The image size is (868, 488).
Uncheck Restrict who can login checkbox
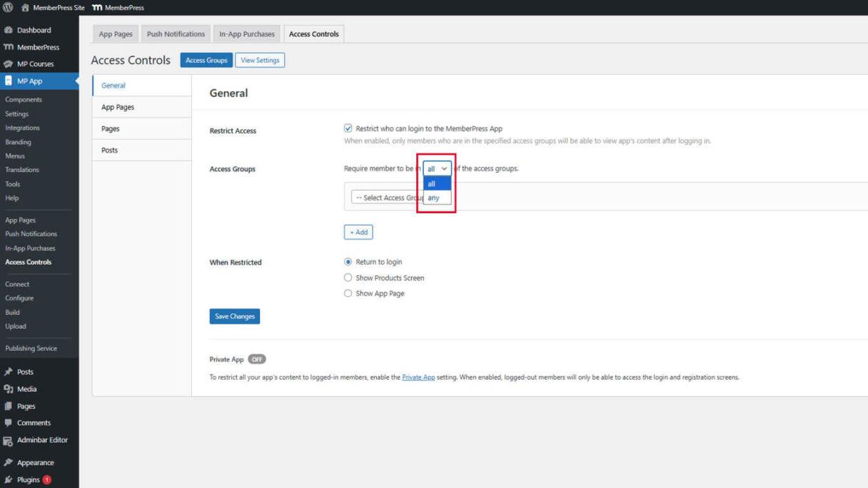point(348,129)
